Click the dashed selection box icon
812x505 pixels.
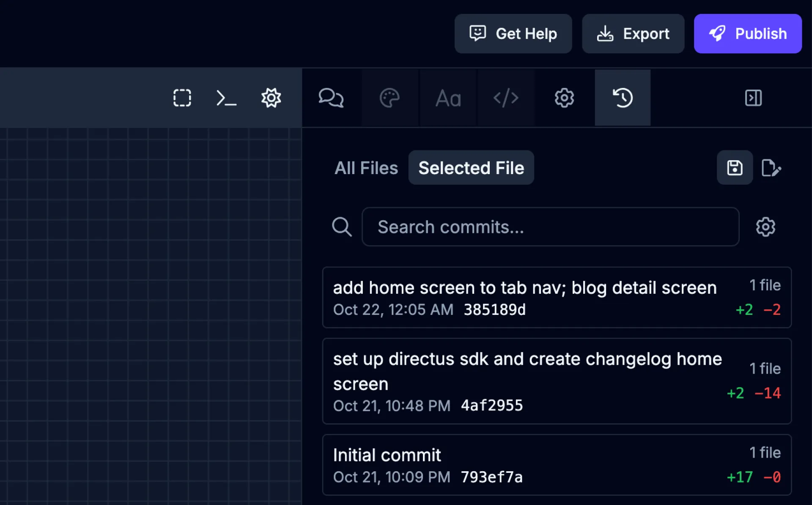(x=182, y=98)
